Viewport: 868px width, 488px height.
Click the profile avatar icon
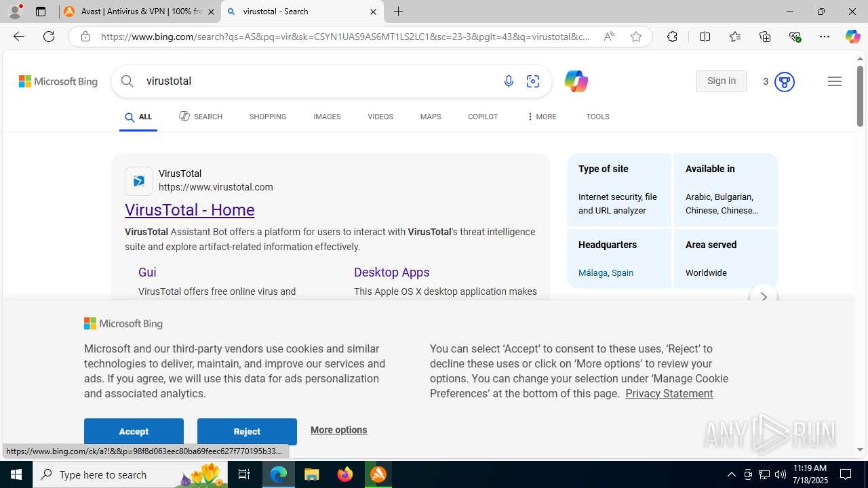point(15,12)
